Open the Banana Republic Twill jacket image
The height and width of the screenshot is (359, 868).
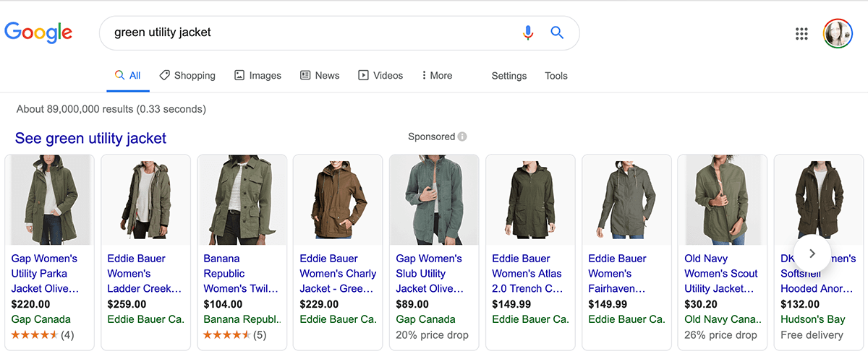(242, 199)
